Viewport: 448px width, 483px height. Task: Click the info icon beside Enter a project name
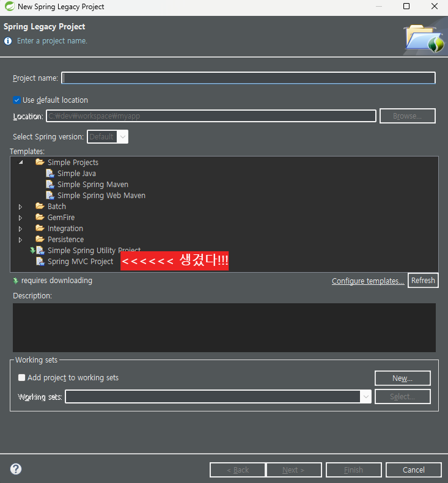pyautogui.click(x=8, y=41)
